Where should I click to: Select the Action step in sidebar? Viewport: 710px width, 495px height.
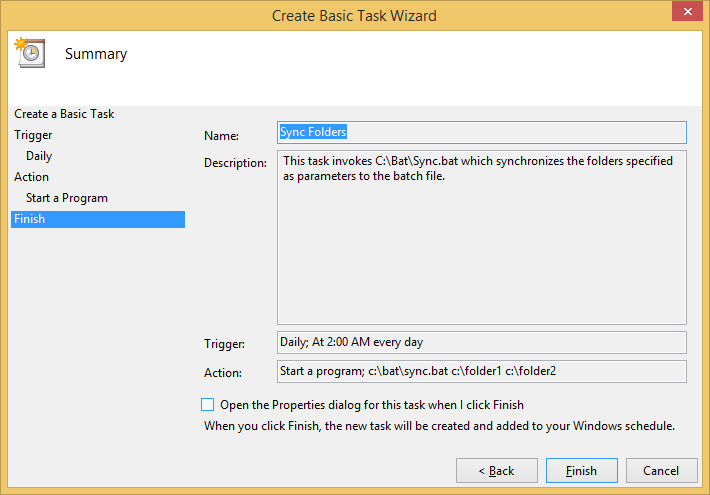(31, 177)
